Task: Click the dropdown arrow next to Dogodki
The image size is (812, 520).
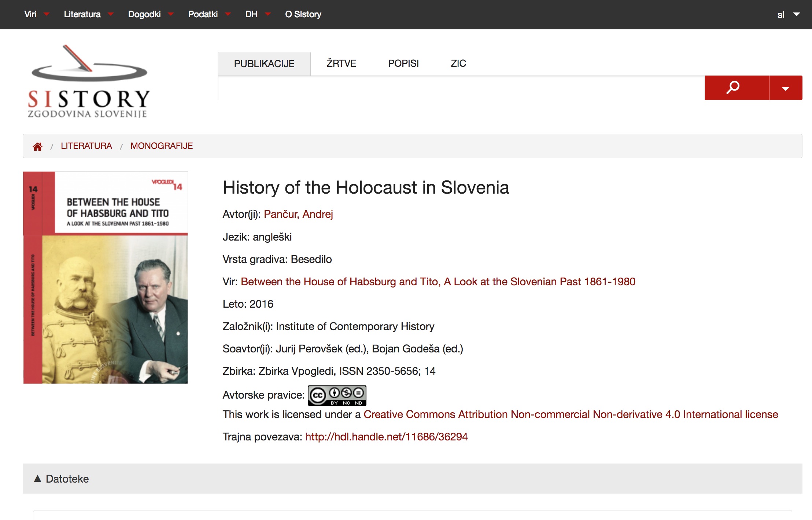Action: point(170,14)
